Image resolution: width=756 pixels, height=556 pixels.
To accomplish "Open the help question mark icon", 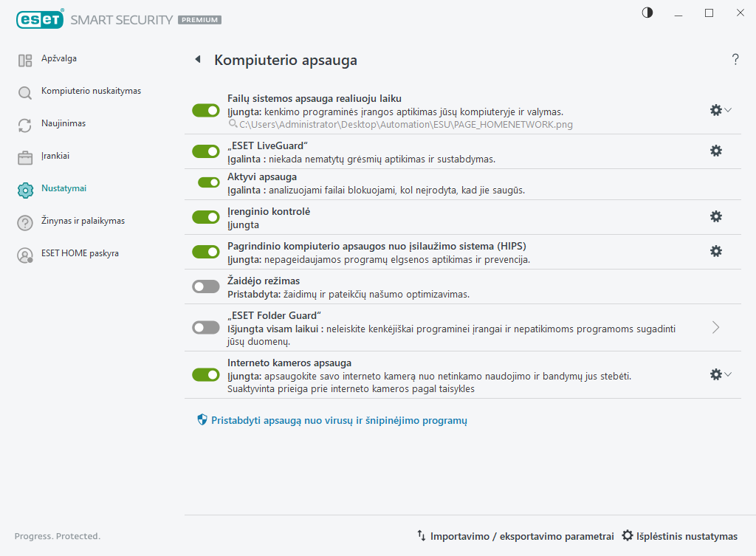I will 735,60.
